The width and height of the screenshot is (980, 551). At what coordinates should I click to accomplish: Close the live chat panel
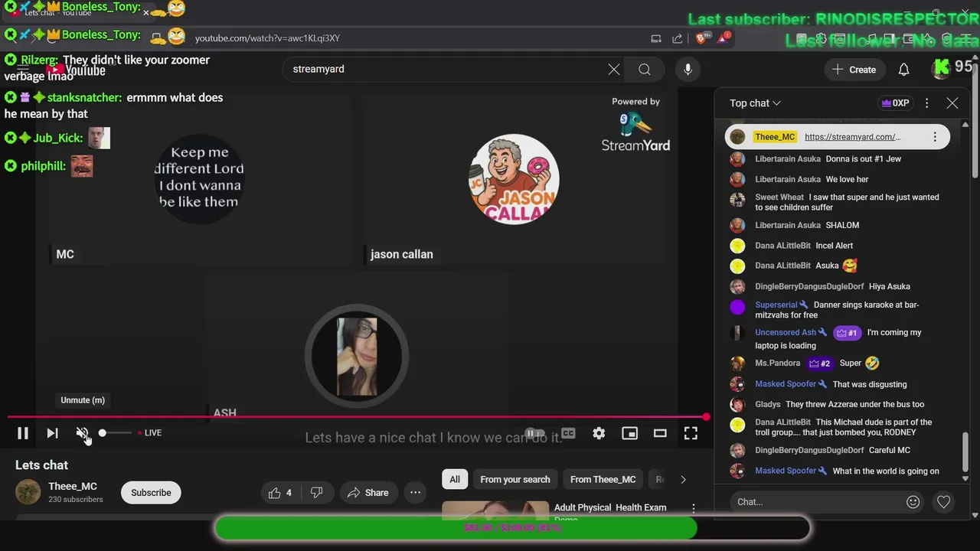coord(952,103)
